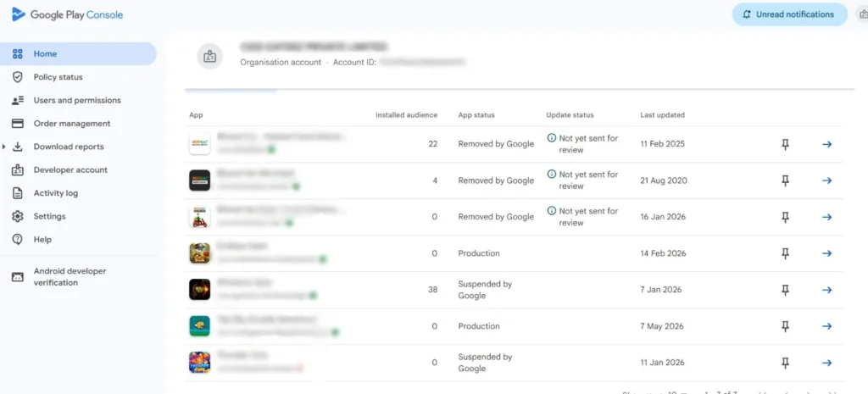The height and width of the screenshot is (394, 868).
Task: Open app updated 11 Jan 2026 via arrow
Action: point(827,363)
